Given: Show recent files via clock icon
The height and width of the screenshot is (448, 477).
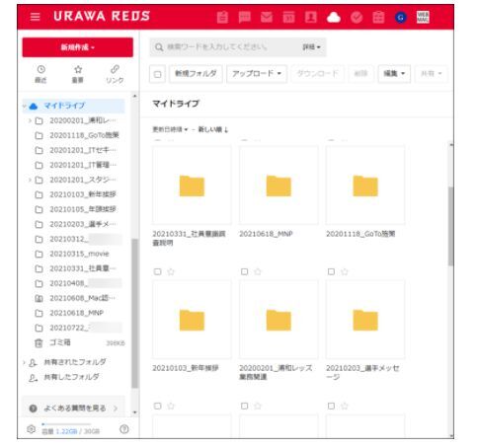Looking at the screenshot, I should (x=40, y=74).
